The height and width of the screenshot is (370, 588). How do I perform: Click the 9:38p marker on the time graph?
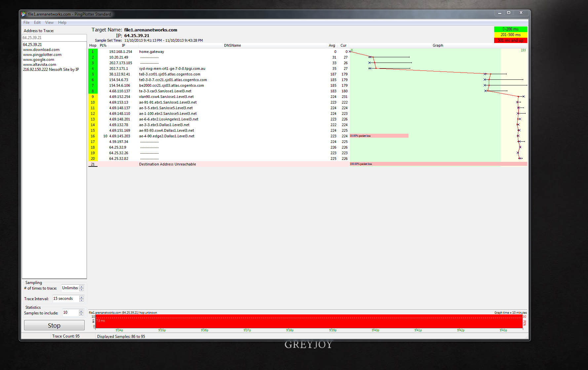point(290,330)
